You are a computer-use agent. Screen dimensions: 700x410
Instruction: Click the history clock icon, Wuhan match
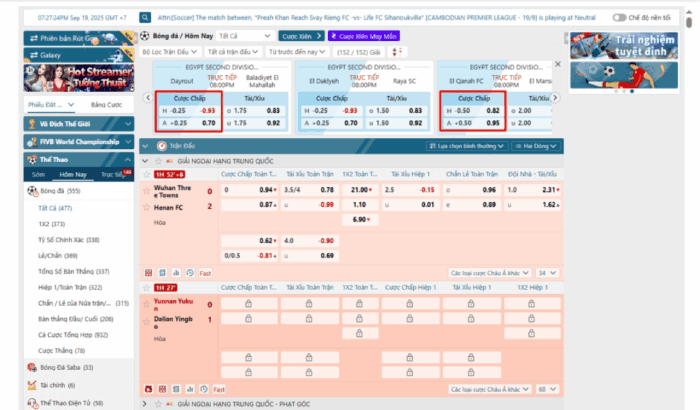click(190, 273)
